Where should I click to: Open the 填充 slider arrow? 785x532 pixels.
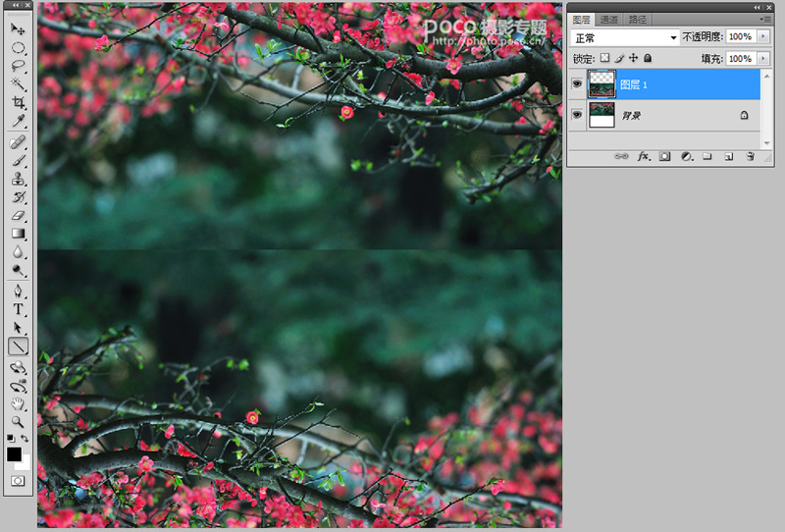763,59
